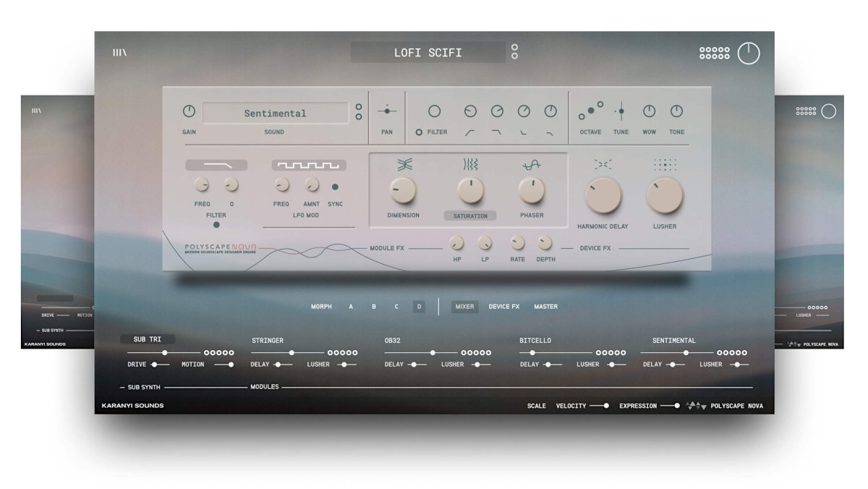Click the SCALE button
Image resolution: width=868 pixels, height=489 pixels.
point(537,406)
